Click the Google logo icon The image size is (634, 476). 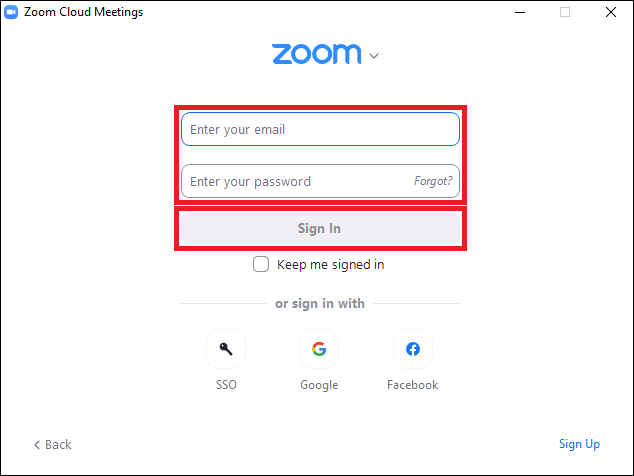pos(319,349)
